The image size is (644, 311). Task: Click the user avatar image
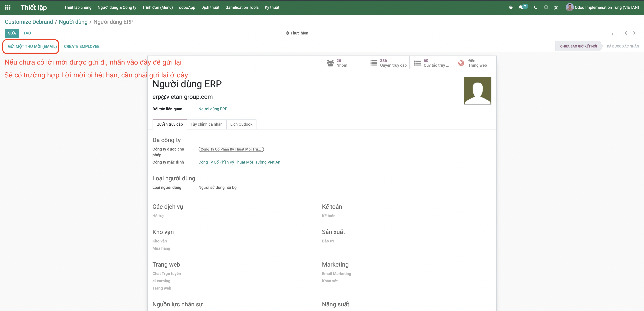(x=477, y=91)
